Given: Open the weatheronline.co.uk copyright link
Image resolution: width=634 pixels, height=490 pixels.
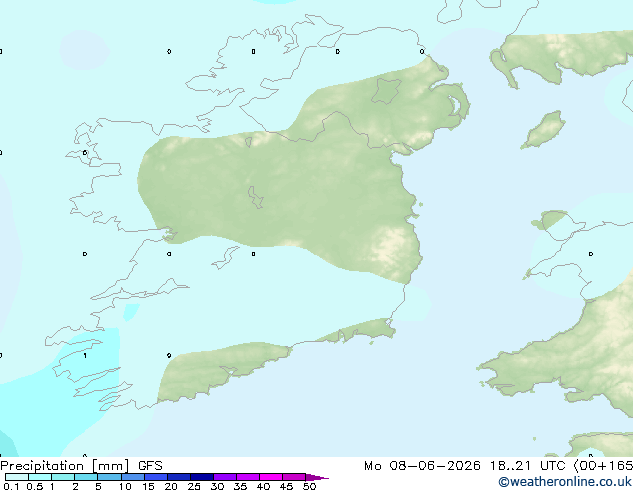Looking at the screenshot, I should pyautogui.click(x=565, y=482).
